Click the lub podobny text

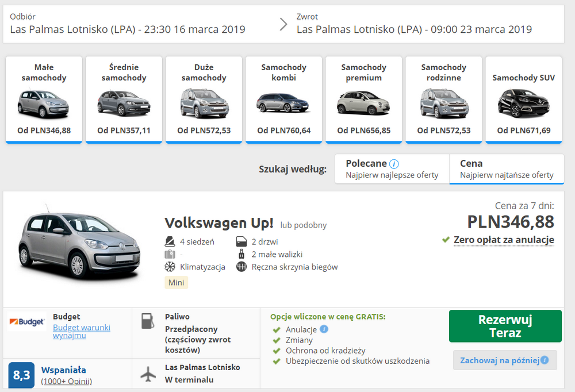point(303,225)
